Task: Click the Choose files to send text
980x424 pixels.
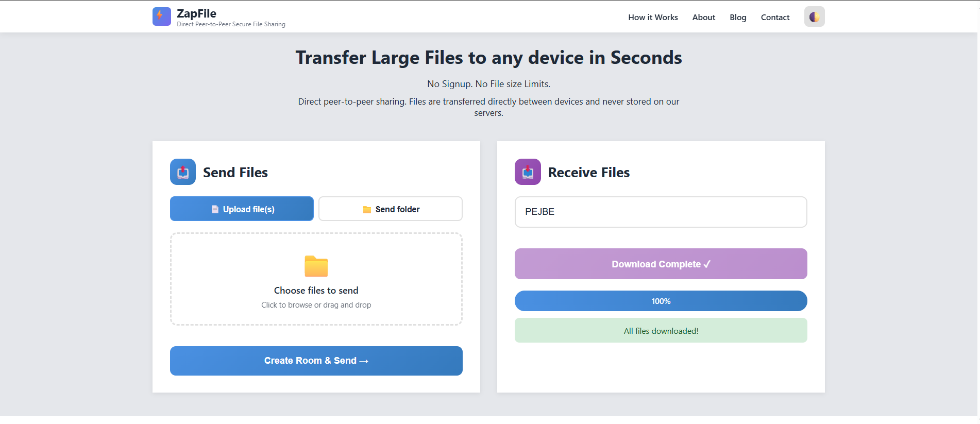Action: [x=316, y=291]
